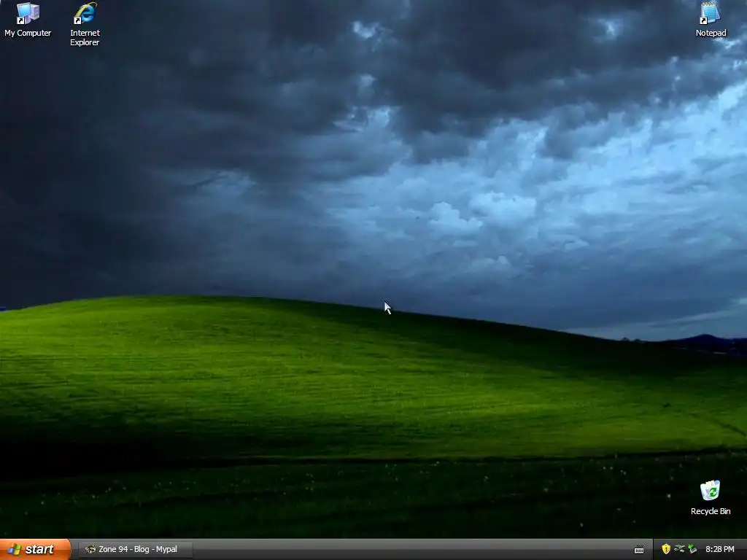
Task: Switch to Zone 94 - Blog - Mypal taskbar window
Action: 136,549
